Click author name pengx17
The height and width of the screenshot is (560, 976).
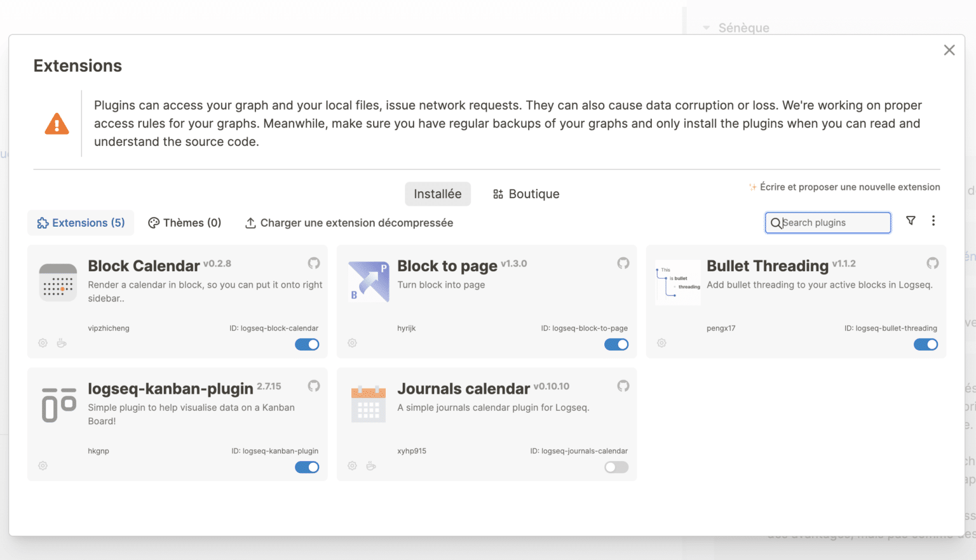click(721, 328)
